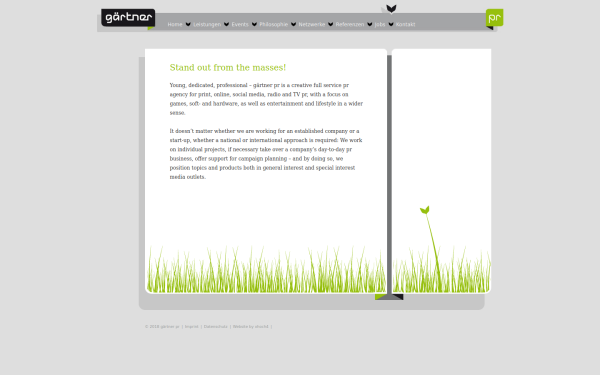Select Philosophie in the navigation
600x375 pixels.
point(274,24)
